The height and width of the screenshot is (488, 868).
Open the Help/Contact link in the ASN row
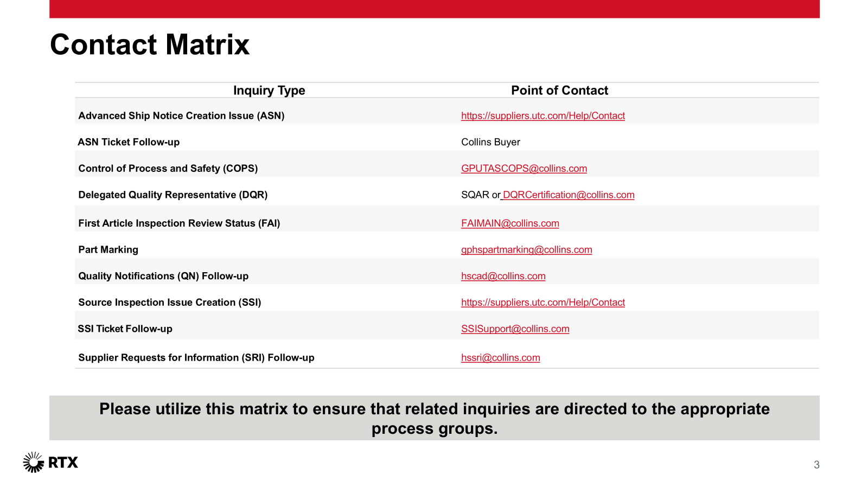542,116
